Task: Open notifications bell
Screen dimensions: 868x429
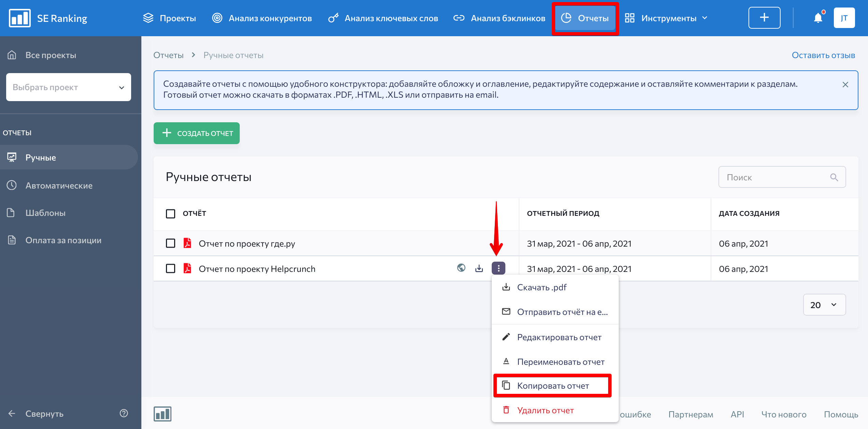Action: pos(818,18)
